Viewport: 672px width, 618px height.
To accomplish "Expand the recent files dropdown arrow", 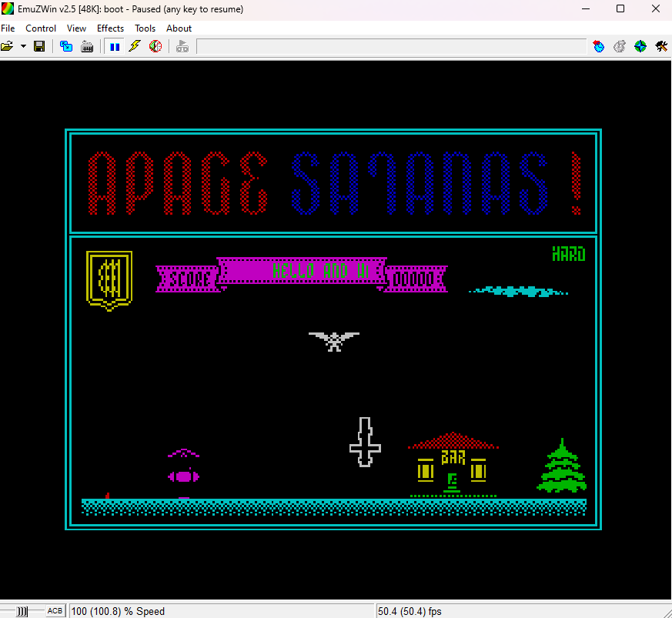I will coord(23,46).
